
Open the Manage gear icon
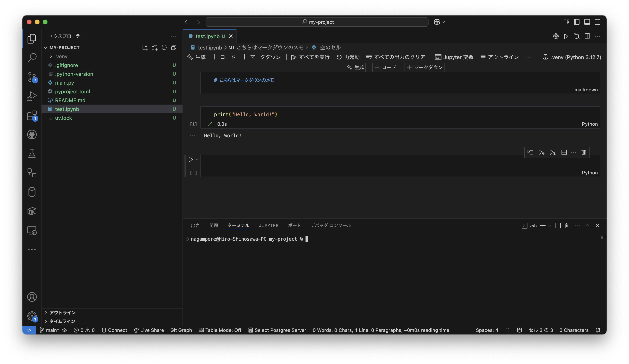(32, 316)
